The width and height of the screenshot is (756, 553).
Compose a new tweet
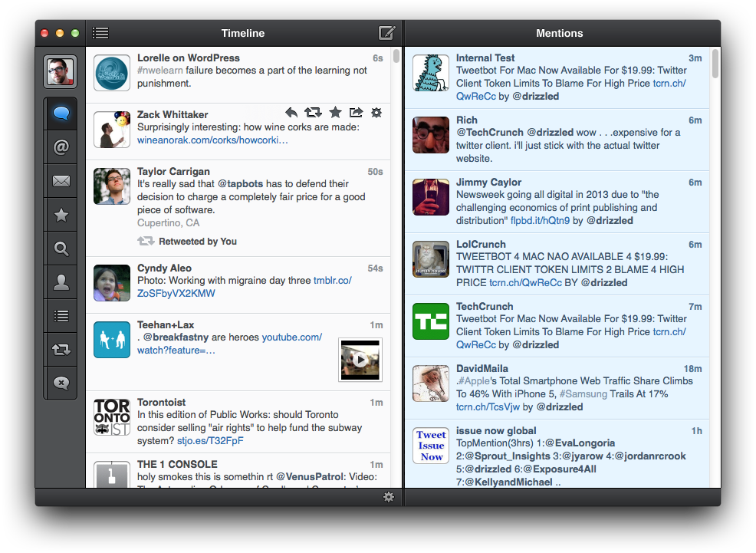coord(386,33)
